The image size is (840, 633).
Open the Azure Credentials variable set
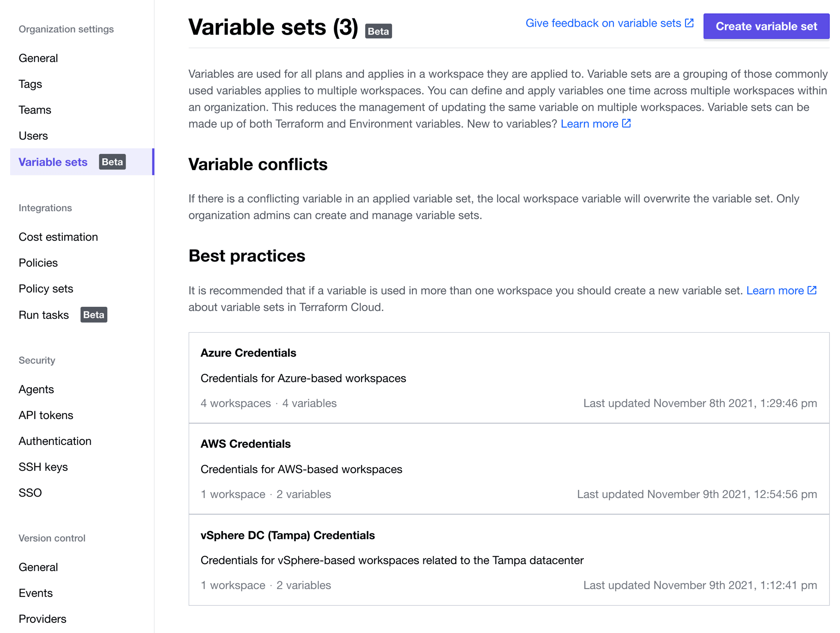(x=248, y=353)
